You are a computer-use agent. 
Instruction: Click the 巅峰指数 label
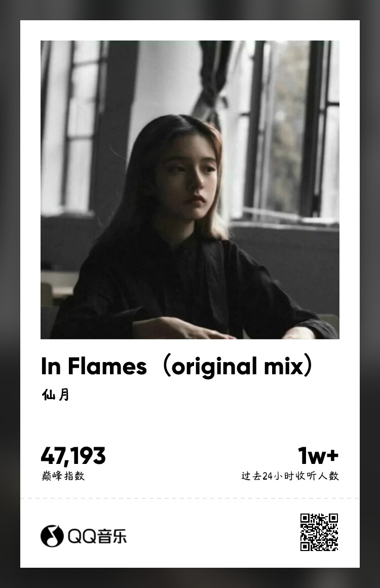click(63, 476)
